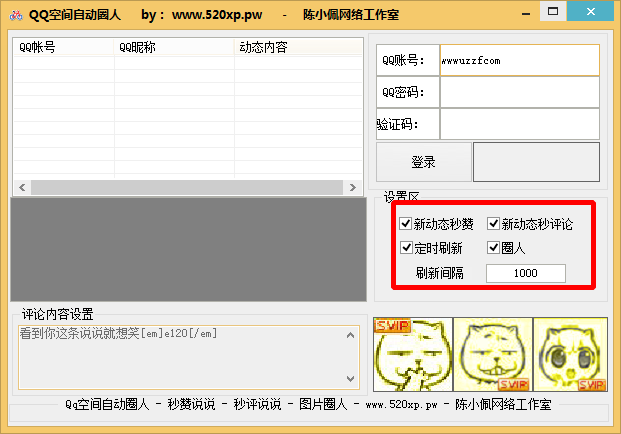Maximize the application window
Image resolution: width=621 pixels, height=434 pixels.
tap(553, 11)
